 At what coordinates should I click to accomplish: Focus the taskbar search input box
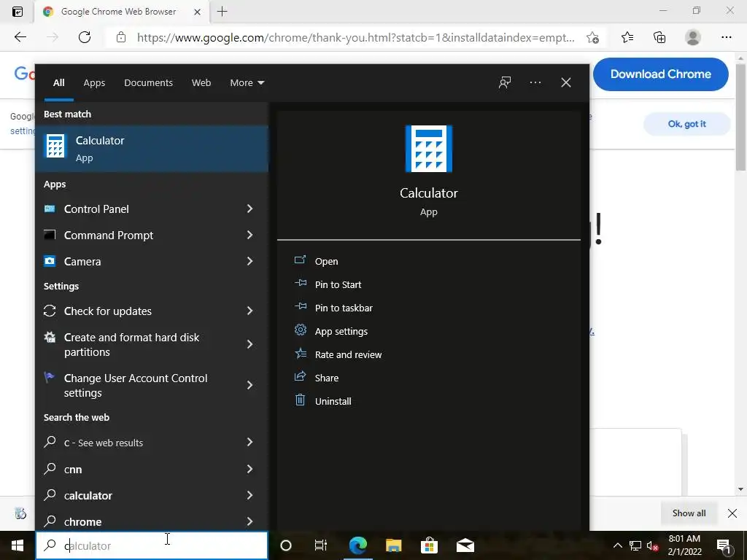pyautogui.click(x=152, y=545)
